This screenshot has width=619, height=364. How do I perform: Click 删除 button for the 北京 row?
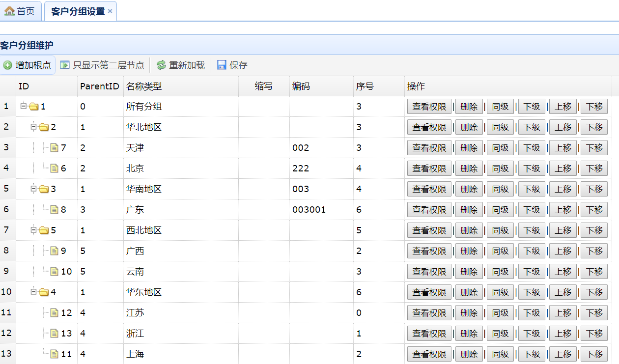click(469, 168)
